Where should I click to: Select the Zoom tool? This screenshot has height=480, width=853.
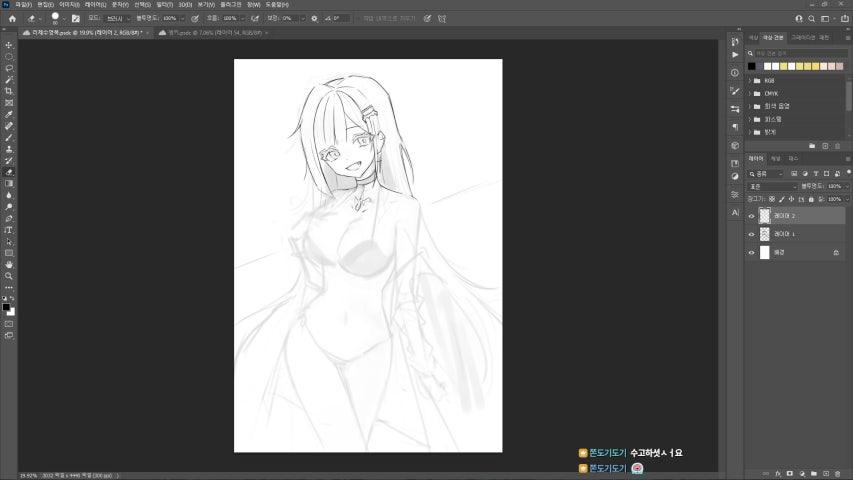coord(9,275)
